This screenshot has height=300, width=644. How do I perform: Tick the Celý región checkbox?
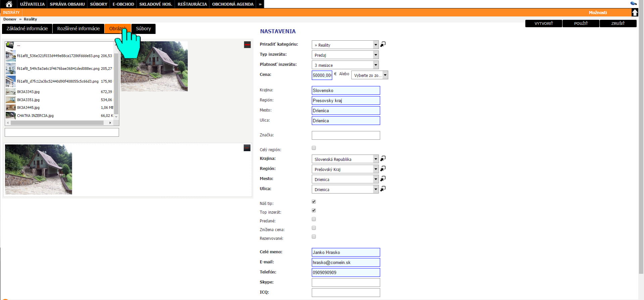[314, 148]
